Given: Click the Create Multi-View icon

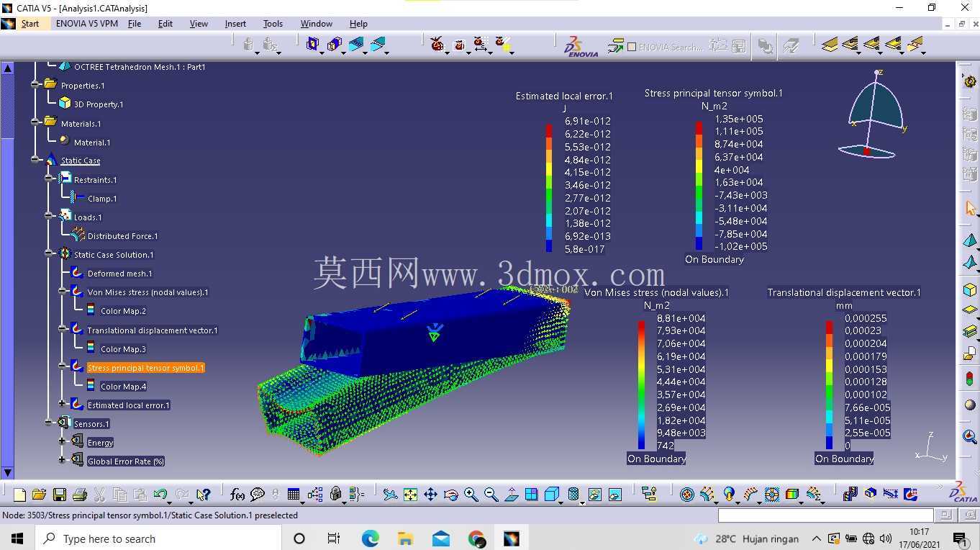Looking at the screenshot, I should [x=531, y=495].
